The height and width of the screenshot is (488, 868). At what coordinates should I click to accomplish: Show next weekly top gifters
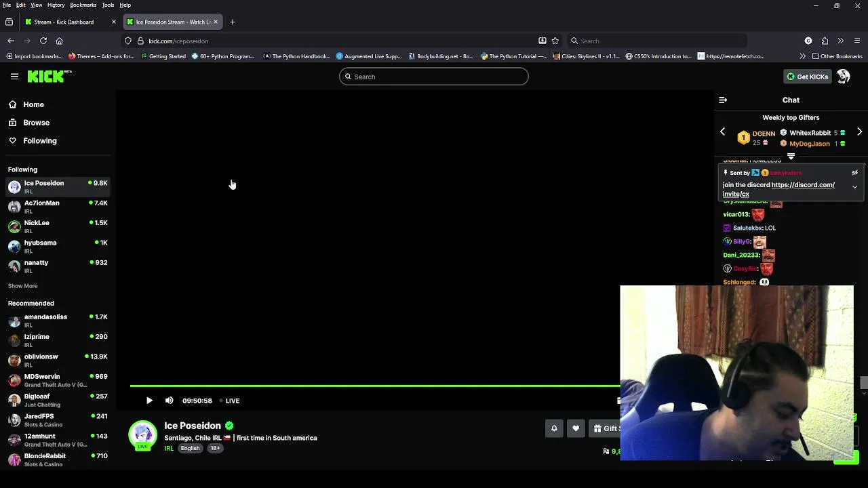coord(859,132)
